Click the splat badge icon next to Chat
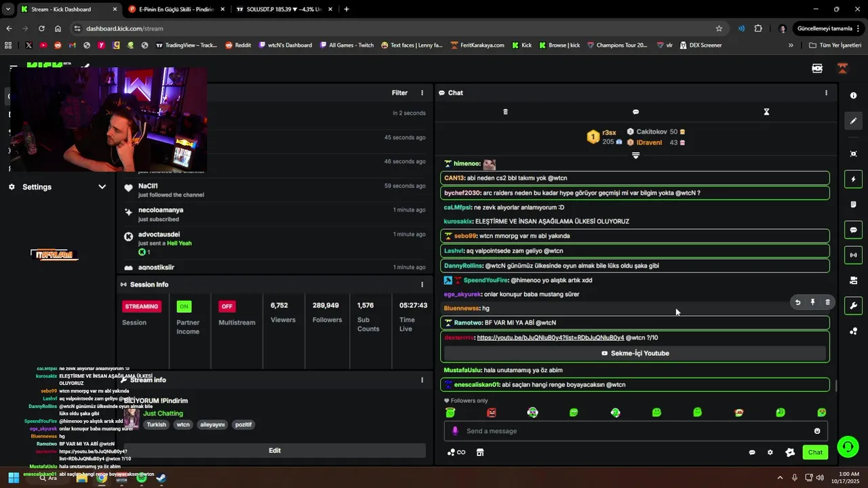 (790, 452)
